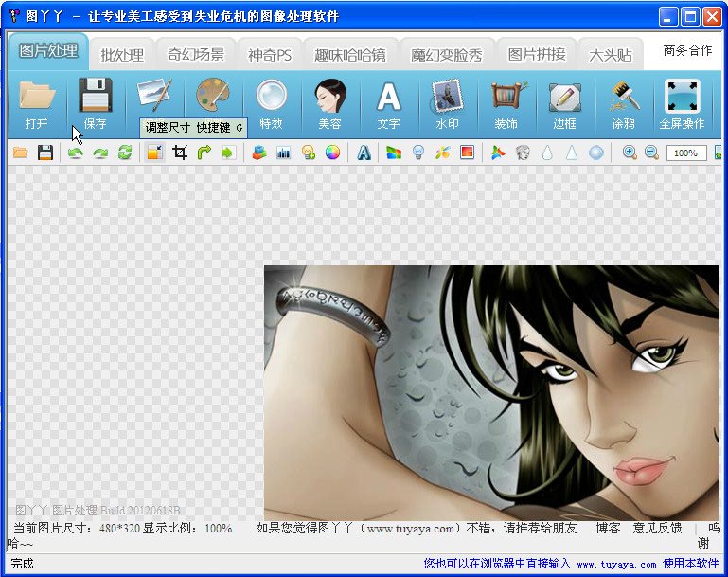
Task: Zoom in with the plus magnifier
Action: pyautogui.click(x=630, y=153)
